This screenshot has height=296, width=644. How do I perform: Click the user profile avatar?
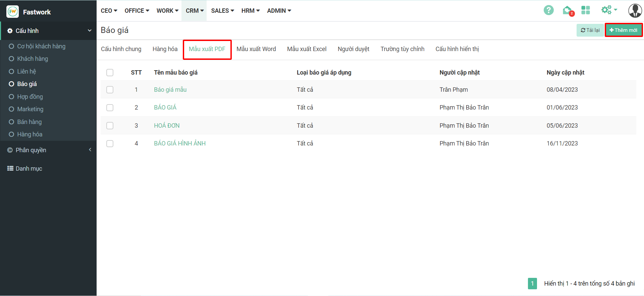[x=635, y=11]
